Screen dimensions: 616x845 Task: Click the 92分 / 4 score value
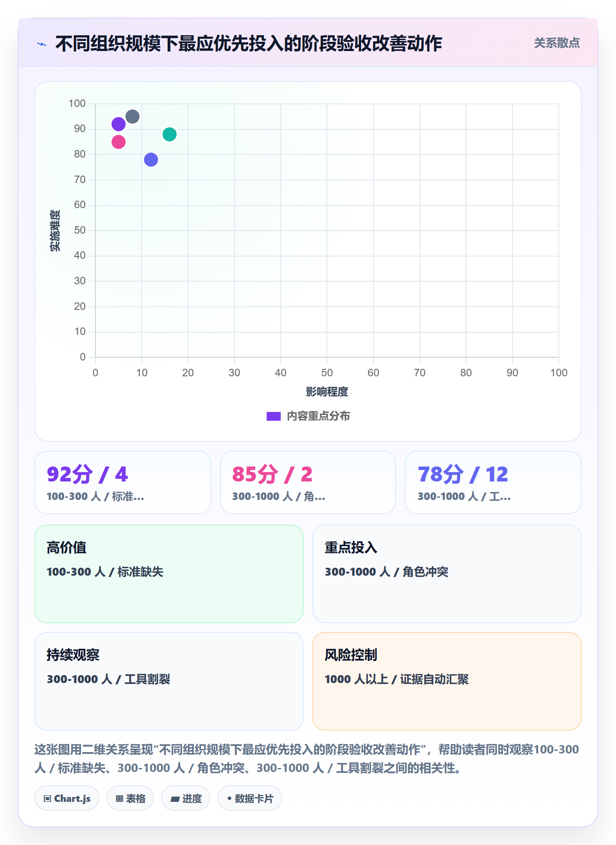(88, 474)
